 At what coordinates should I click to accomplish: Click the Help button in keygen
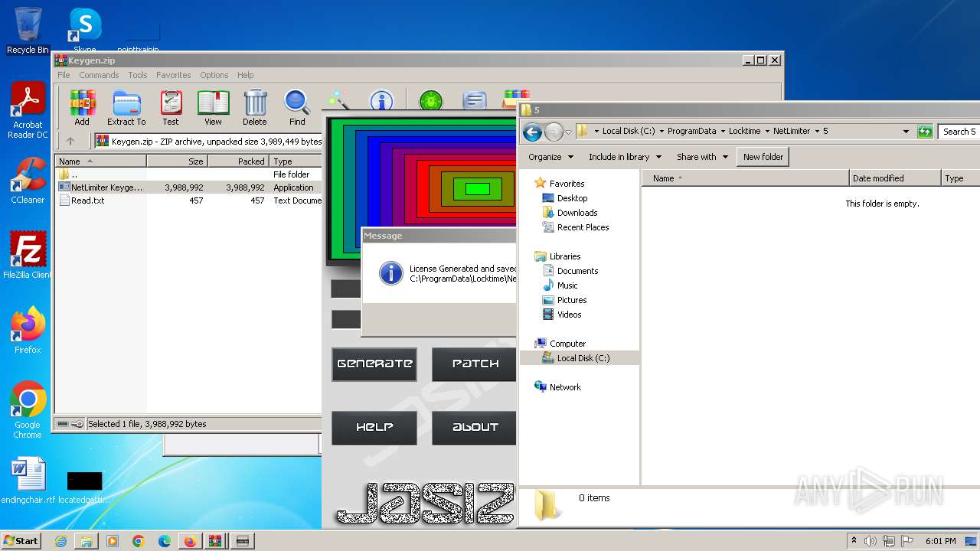(374, 428)
